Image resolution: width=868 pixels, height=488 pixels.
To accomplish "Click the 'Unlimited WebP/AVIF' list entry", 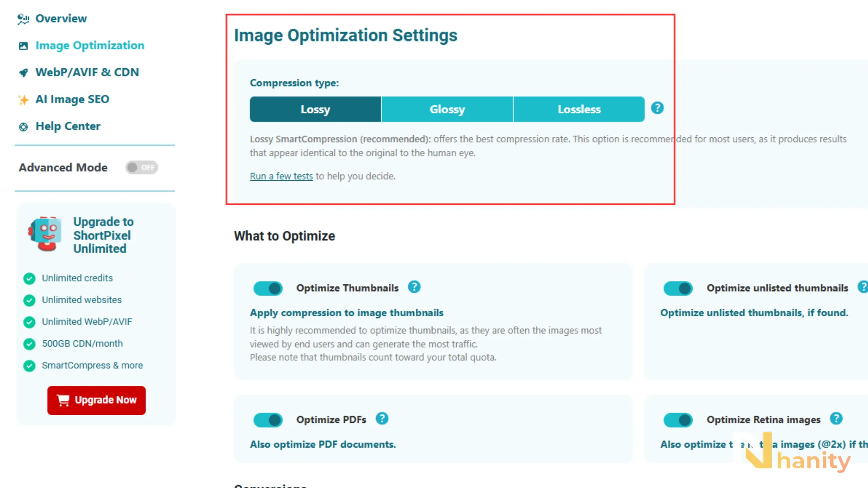I will coord(87,322).
